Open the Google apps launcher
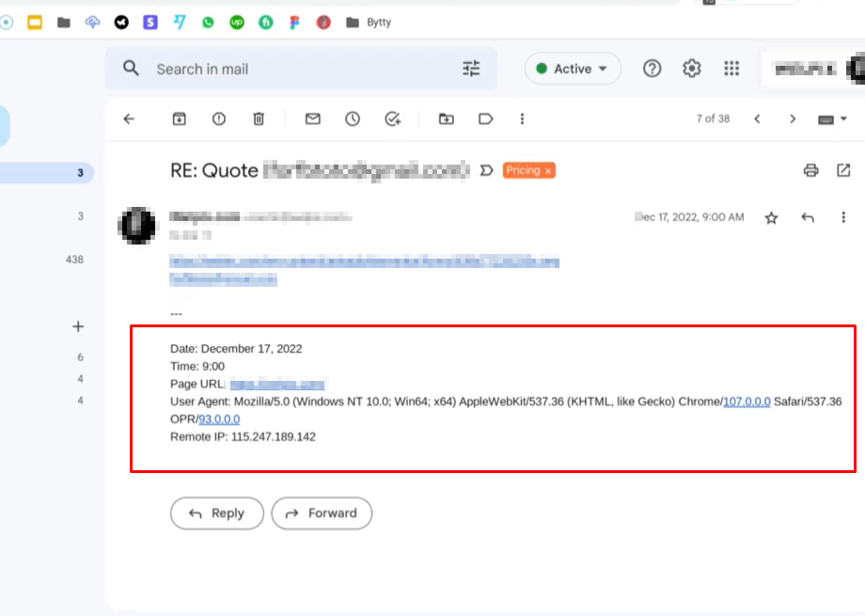Viewport: 865px width, 616px height. pos(731,68)
